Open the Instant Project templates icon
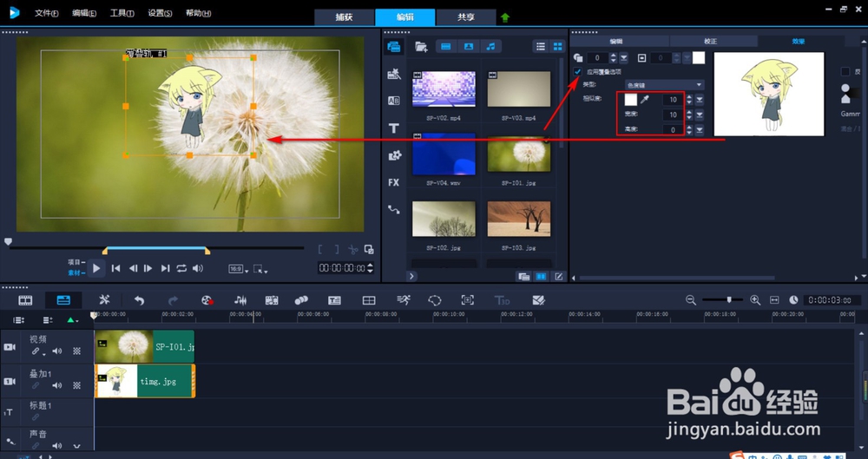Image resolution: width=868 pixels, height=459 pixels. (394, 75)
